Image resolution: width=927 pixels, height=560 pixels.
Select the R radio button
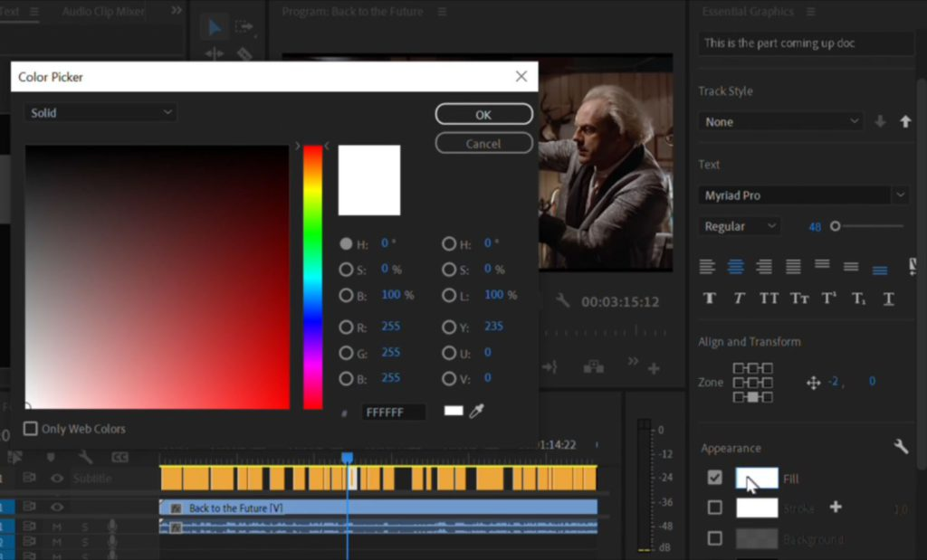coord(346,327)
